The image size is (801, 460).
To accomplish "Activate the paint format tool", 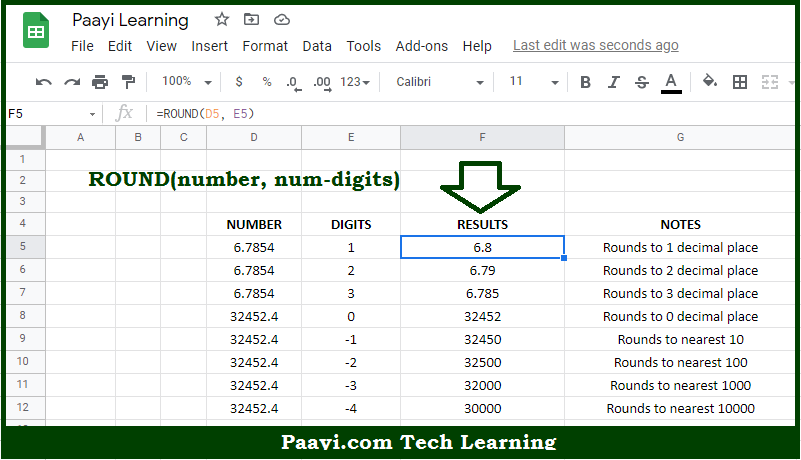I will [x=128, y=82].
